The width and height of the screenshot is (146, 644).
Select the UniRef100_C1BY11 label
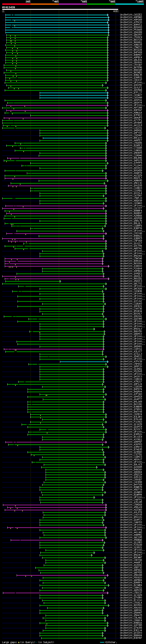coord(131,349)
